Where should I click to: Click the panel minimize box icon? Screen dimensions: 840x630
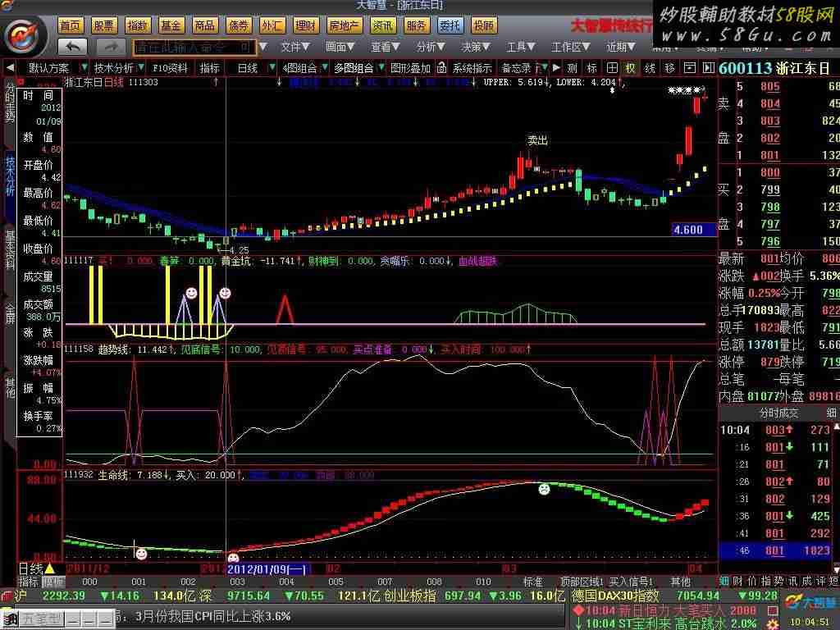(x=690, y=68)
